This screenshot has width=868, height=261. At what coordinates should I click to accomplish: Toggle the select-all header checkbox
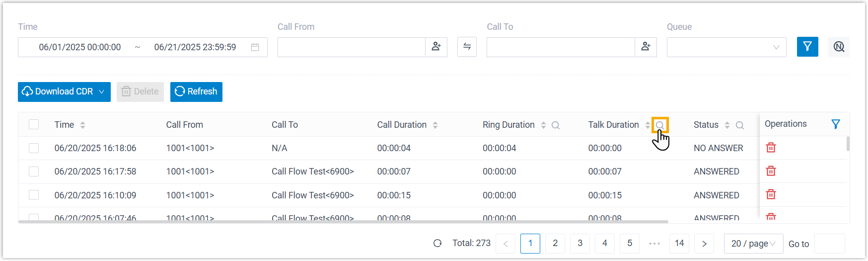pyautogui.click(x=34, y=124)
